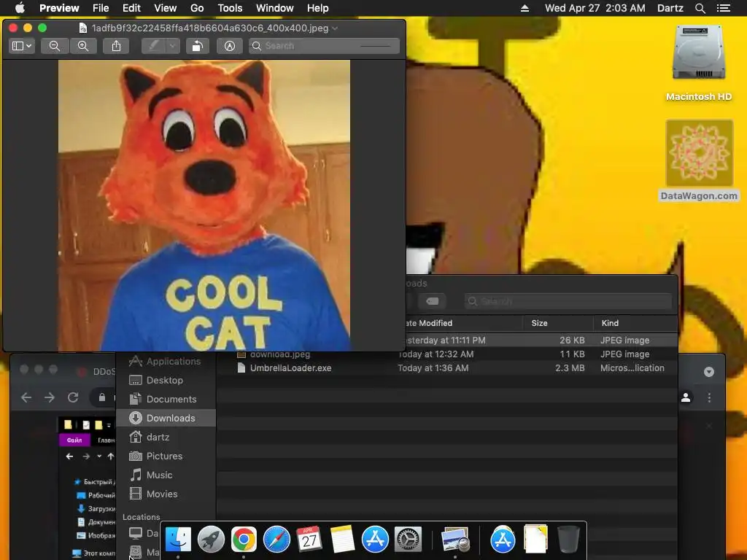Go back in the Chrome window

pyautogui.click(x=26, y=397)
